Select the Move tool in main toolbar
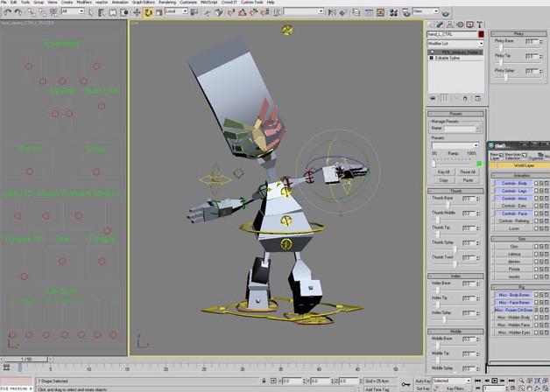This screenshot has width=550, height=392. pyautogui.click(x=137, y=13)
